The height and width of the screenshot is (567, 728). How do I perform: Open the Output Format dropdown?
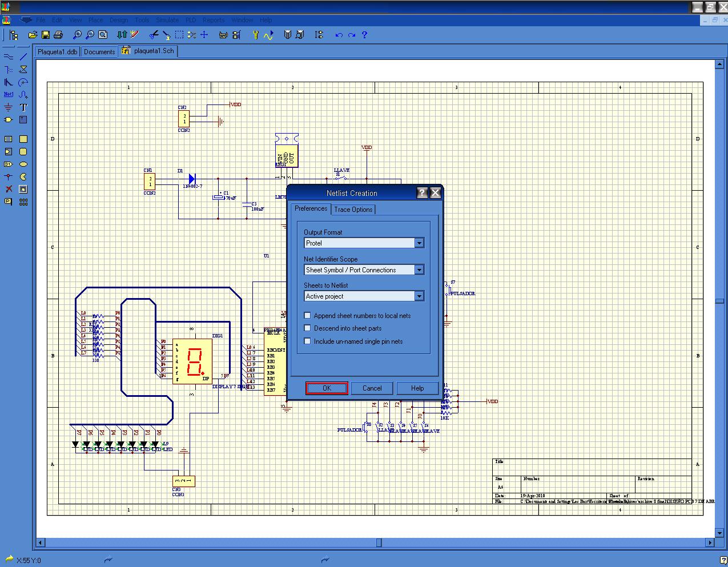point(419,243)
